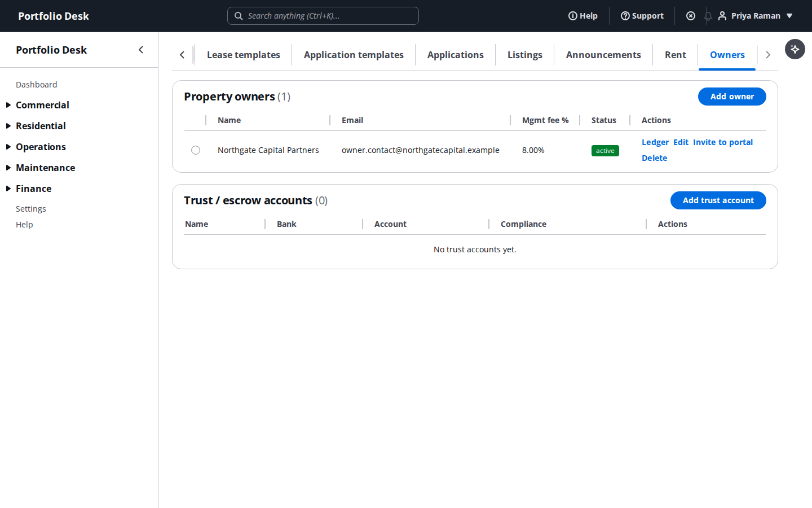The image size is (812, 508).
Task: Open the notifications bell
Action: 708,16
